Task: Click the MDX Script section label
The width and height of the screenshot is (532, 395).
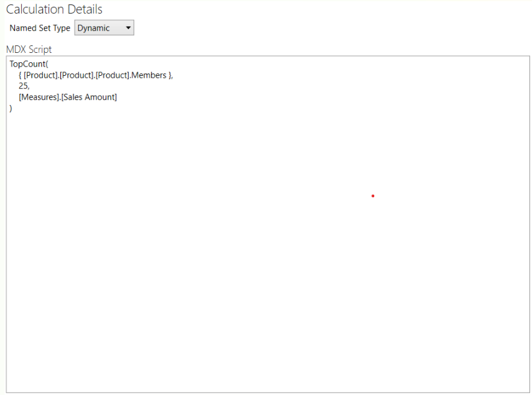Action: 29,49
